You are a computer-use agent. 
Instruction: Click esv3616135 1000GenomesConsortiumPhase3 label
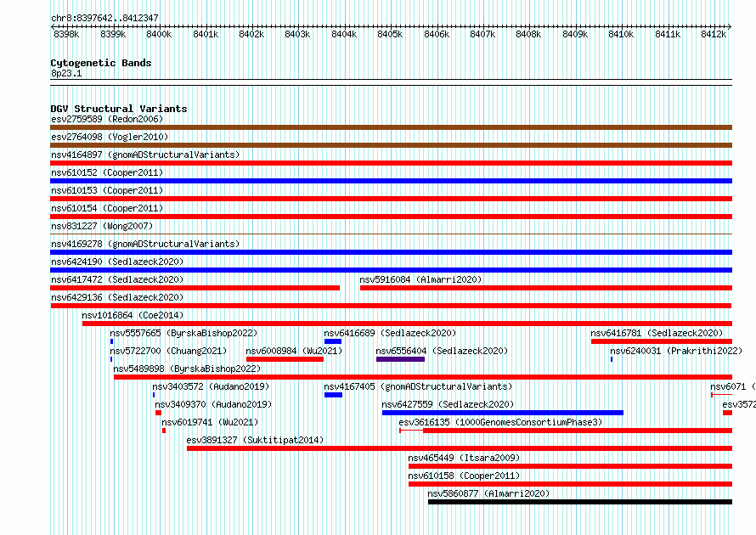click(500, 422)
